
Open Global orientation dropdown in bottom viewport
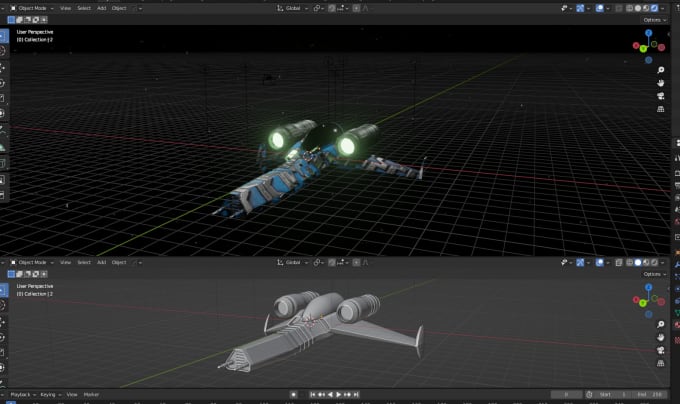[292, 262]
